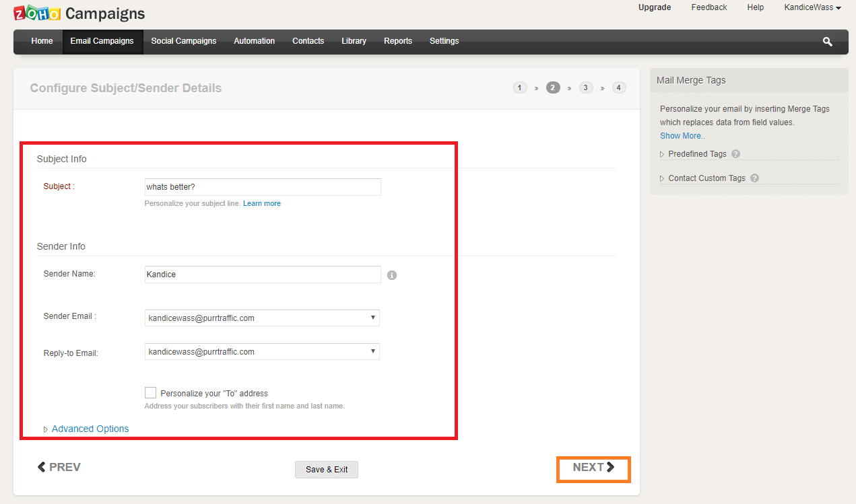Focus the Sender Name input field
This screenshot has width=856, height=504.
pos(263,275)
